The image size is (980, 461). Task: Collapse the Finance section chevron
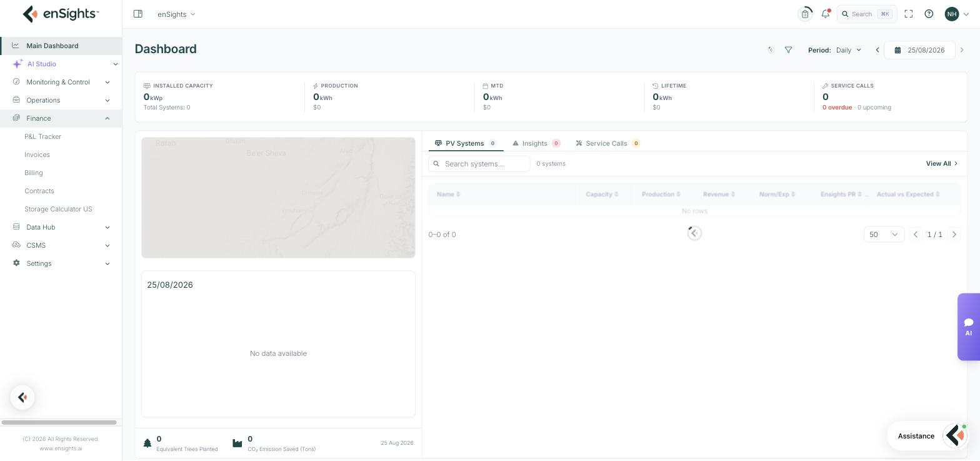click(107, 118)
